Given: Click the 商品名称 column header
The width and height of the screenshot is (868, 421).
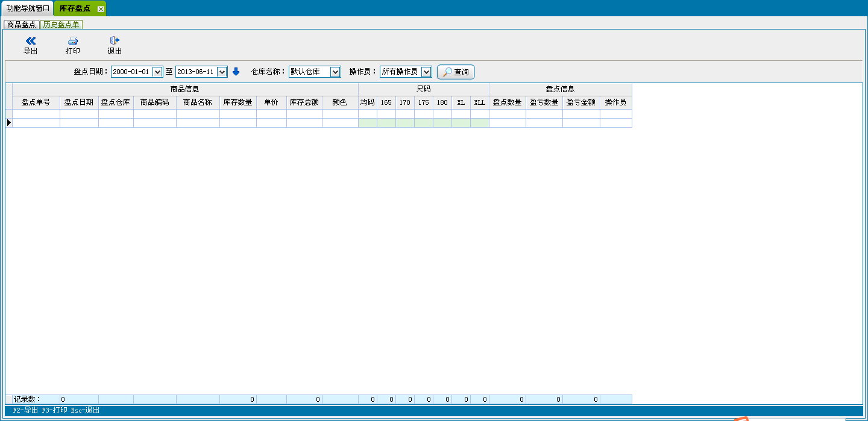Looking at the screenshot, I should click(x=198, y=102).
